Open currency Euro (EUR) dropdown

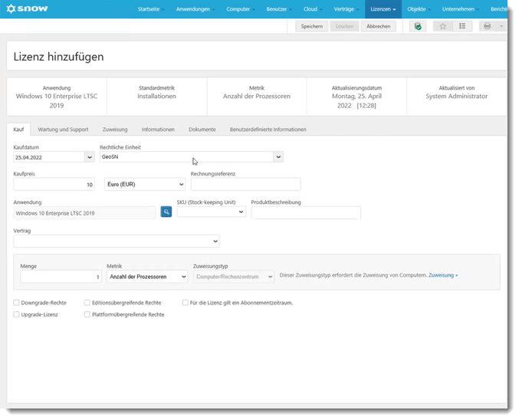tap(145, 185)
